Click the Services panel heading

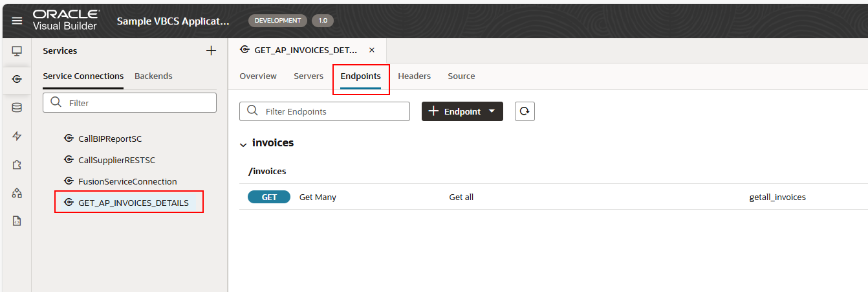(60, 51)
